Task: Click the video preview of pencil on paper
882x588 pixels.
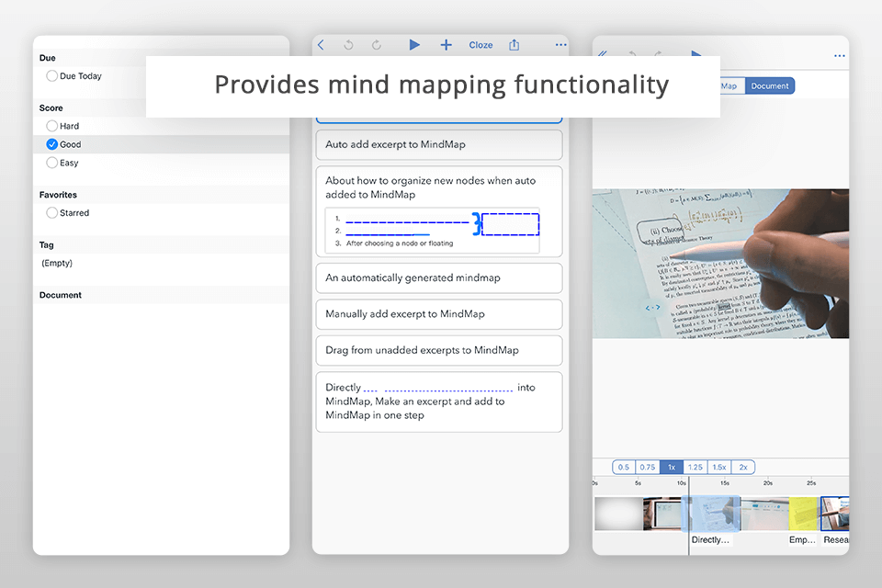Action: (720, 264)
